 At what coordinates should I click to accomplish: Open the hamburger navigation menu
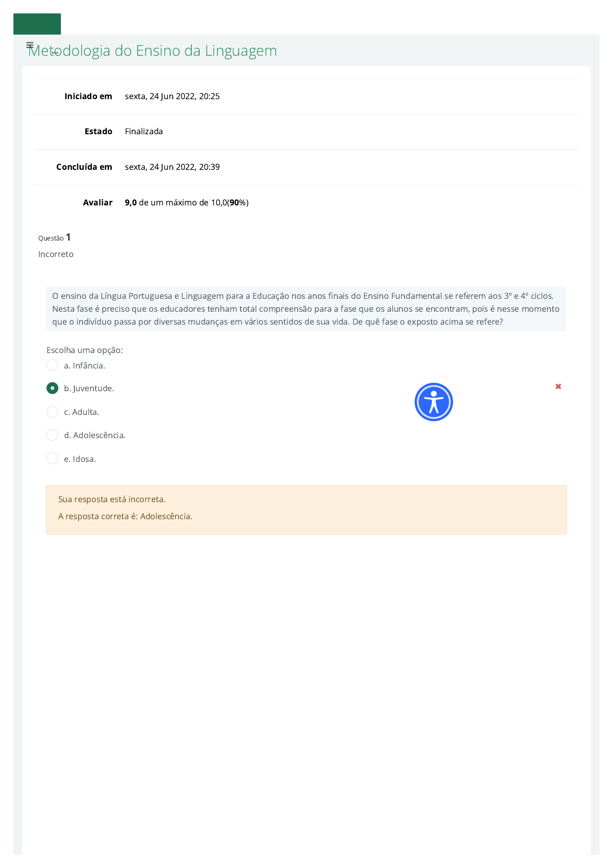30,45
